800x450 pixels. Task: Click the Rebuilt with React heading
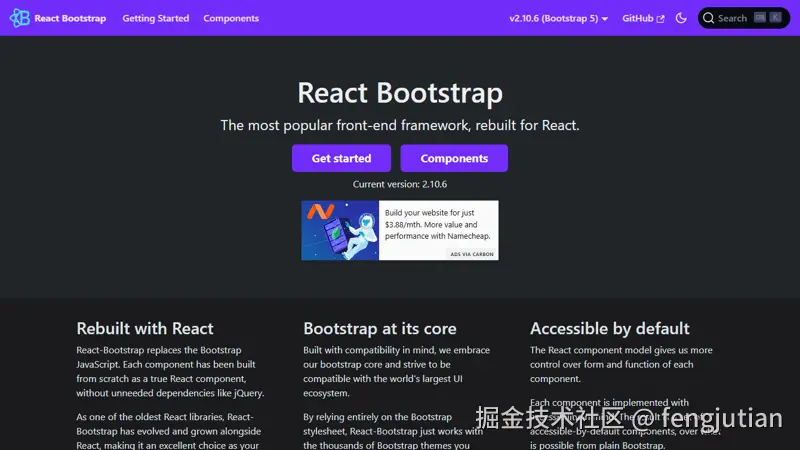click(145, 329)
